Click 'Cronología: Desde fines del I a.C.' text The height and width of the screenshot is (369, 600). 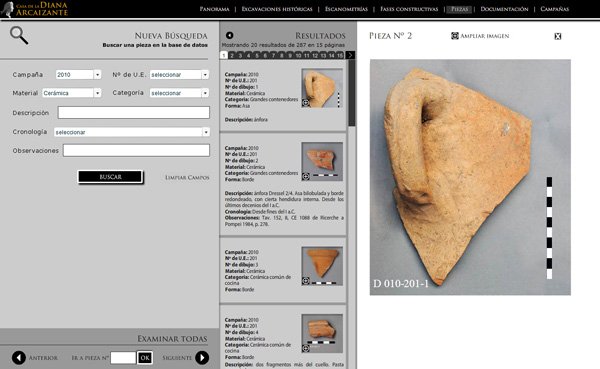pyautogui.click(x=260, y=212)
